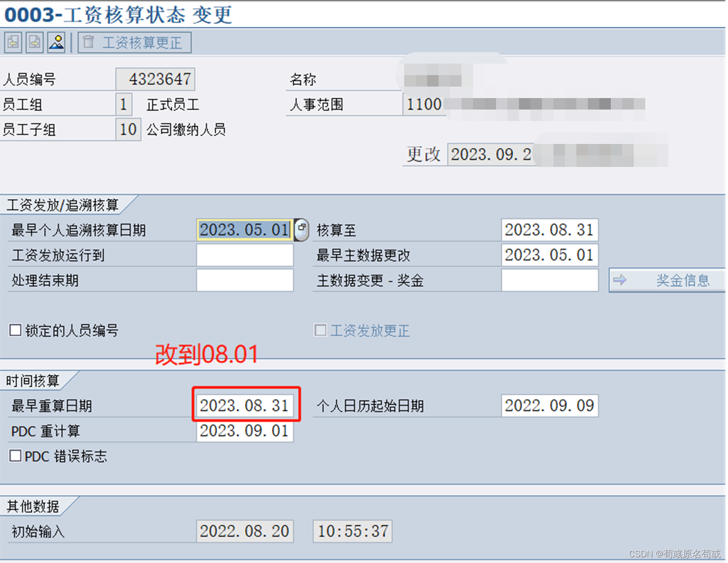Toggle the 工资发放更正 checkbox
The width and height of the screenshot is (728, 563).
point(320,330)
